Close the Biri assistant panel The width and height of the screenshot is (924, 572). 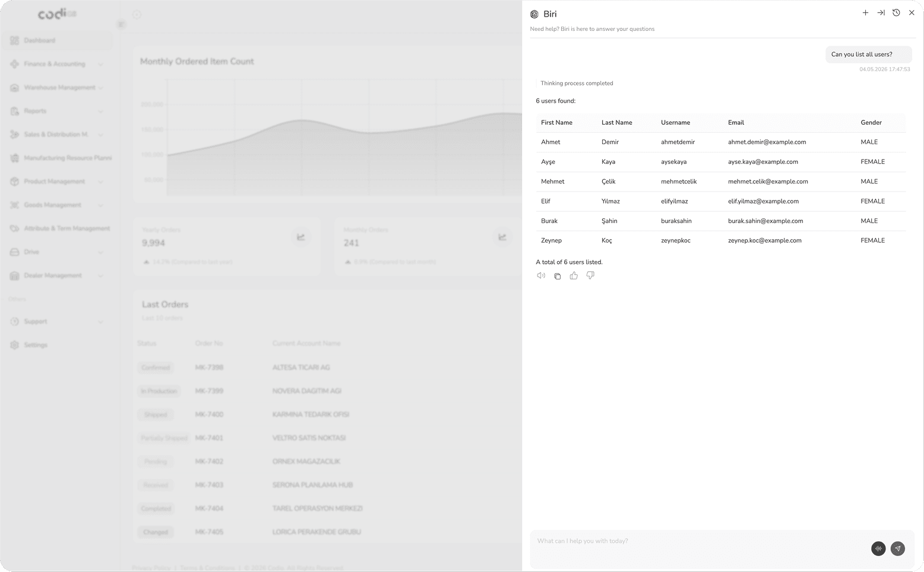[912, 12]
